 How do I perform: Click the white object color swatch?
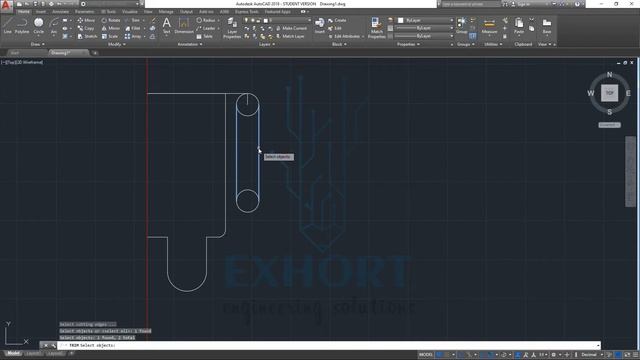point(401,20)
